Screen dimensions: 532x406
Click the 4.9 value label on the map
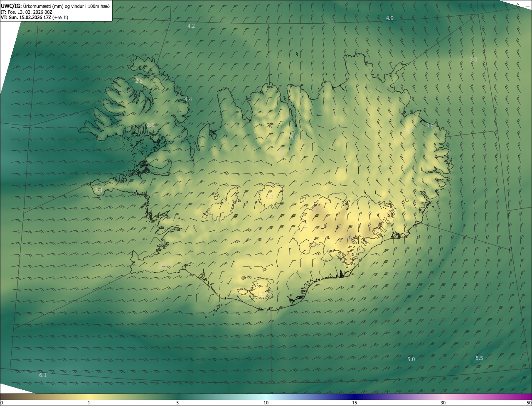(390, 18)
